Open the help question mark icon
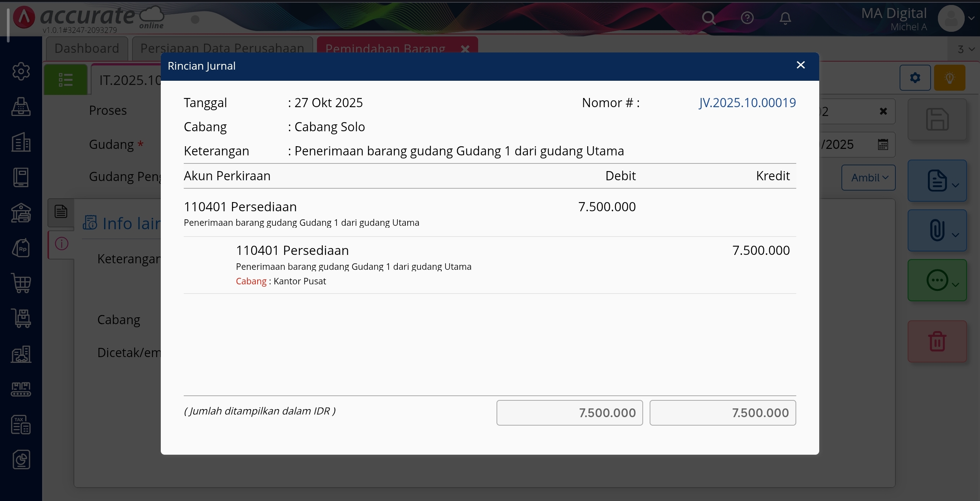Image resolution: width=980 pixels, height=501 pixels. click(747, 18)
